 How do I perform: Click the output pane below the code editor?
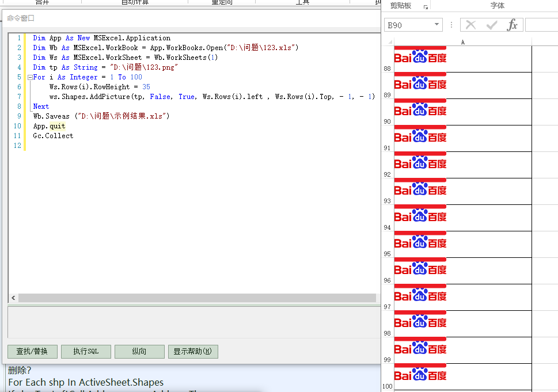pos(193,322)
